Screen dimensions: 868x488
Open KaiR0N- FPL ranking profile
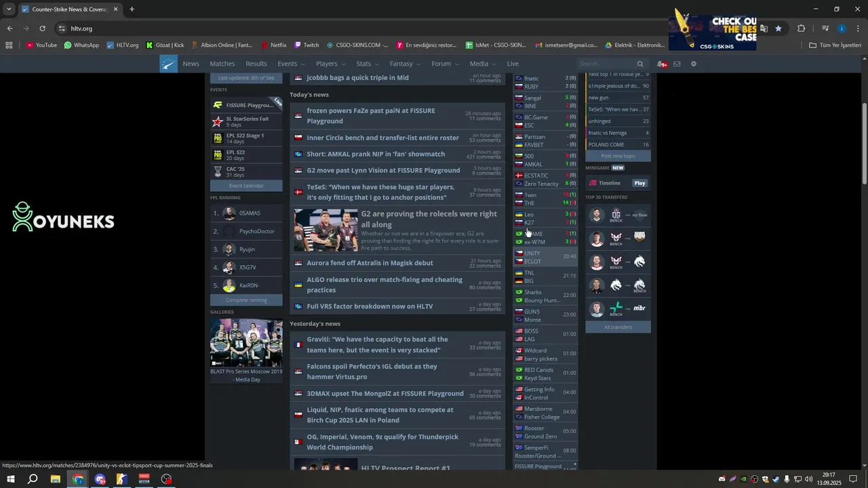[246, 285]
